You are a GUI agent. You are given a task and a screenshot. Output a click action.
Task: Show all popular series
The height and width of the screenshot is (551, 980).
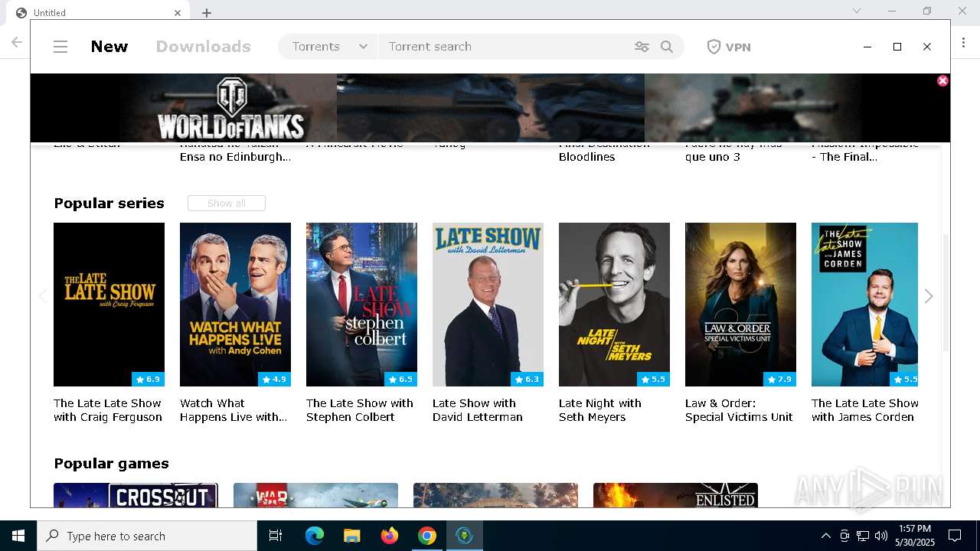click(227, 203)
